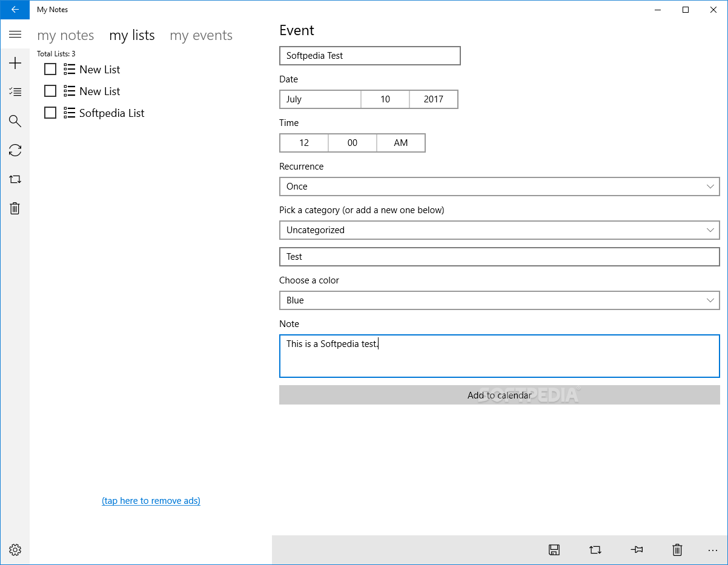Image resolution: width=728 pixels, height=565 pixels.
Task: Change the day picker showing 10
Action: click(x=385, y=99)
